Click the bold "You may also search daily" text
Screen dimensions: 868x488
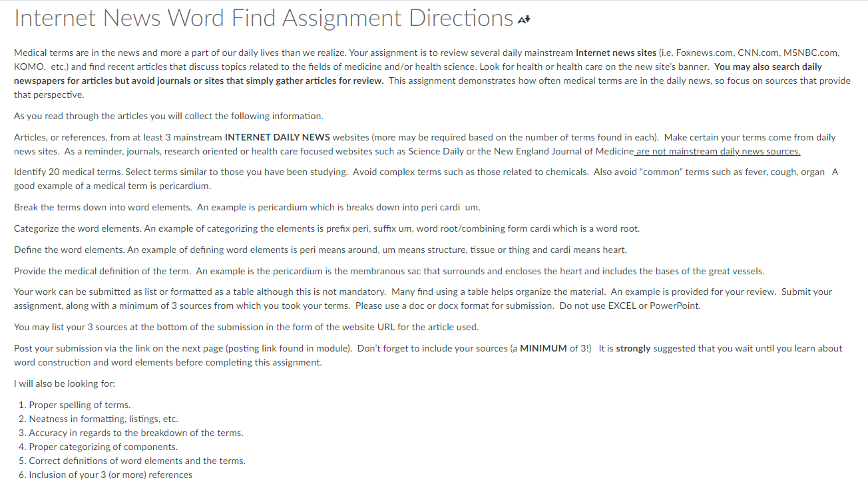coord(768,67)
